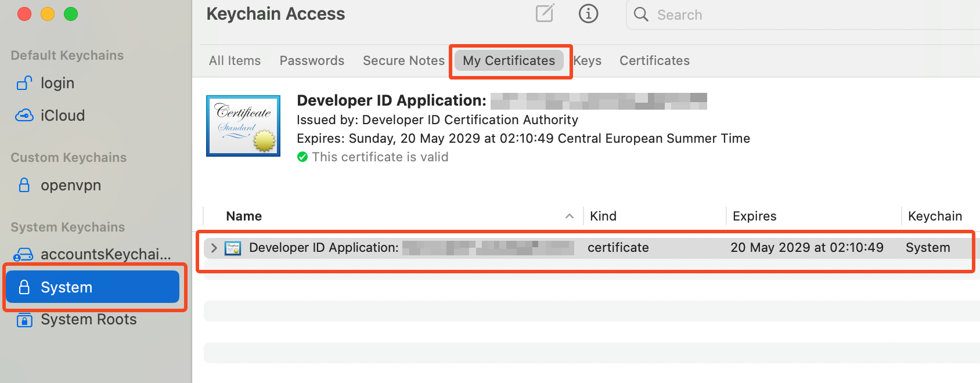Select the My Certificates tab
The height and width of the screenshot is (383, 980).
coord(509,60)
